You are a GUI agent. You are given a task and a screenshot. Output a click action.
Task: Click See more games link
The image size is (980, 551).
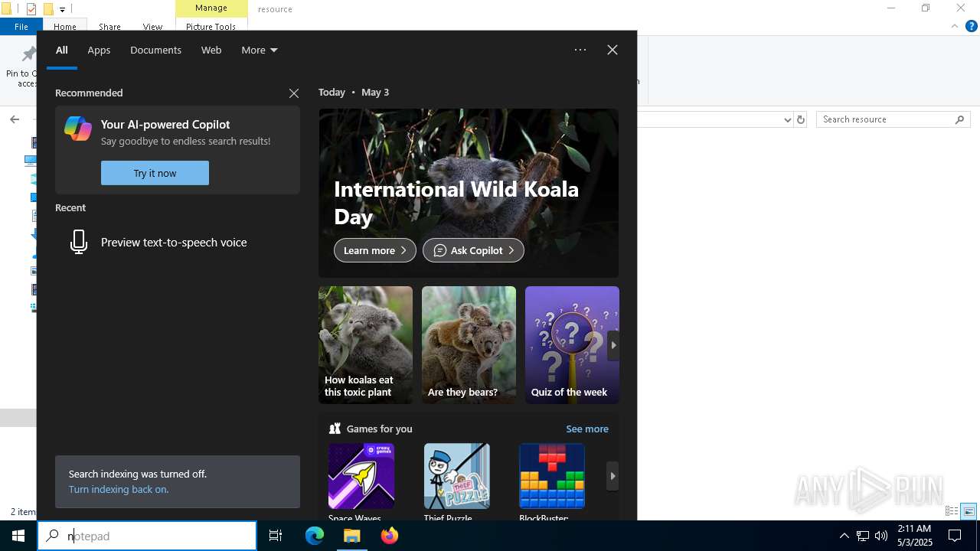587,429
